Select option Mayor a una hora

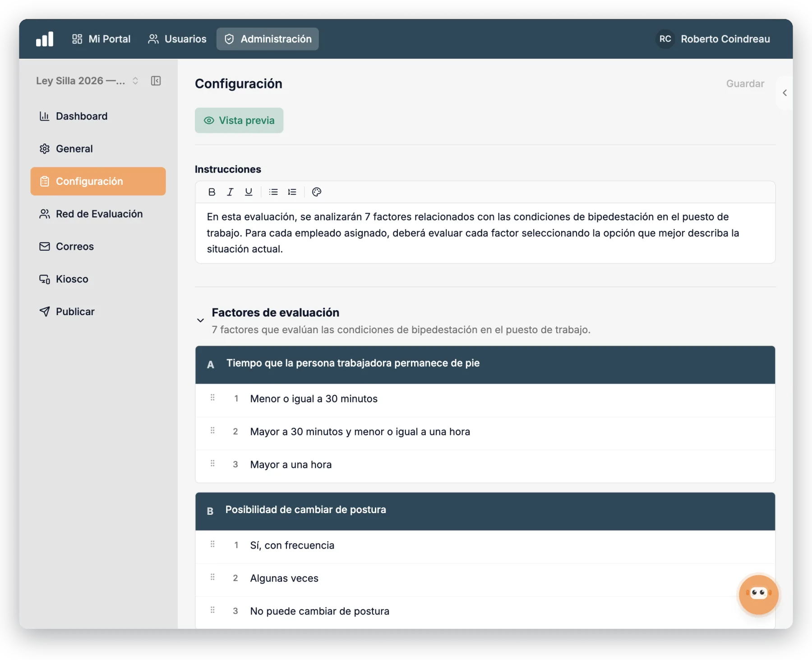tap(485, 466)
